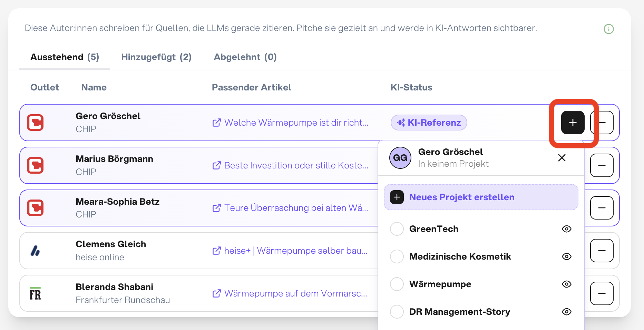Image resolution: width=644 pixels, height=330 pixels.
Task: Click the Frankfurter Rundschau outlet logo
Action: (35, 293)
